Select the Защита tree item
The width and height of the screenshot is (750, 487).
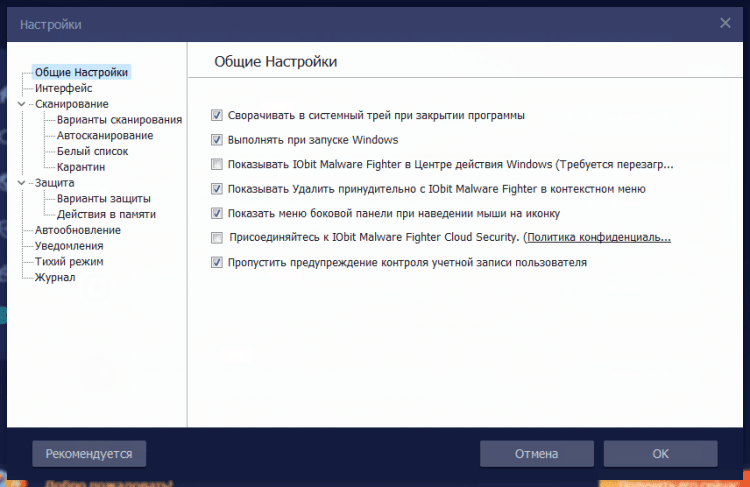tap(55, 183)
